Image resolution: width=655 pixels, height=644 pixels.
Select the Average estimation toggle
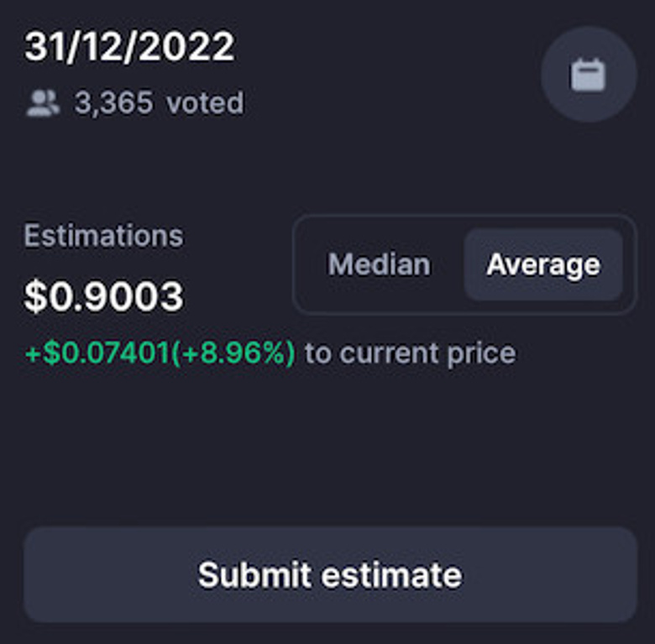click(543, 264)
